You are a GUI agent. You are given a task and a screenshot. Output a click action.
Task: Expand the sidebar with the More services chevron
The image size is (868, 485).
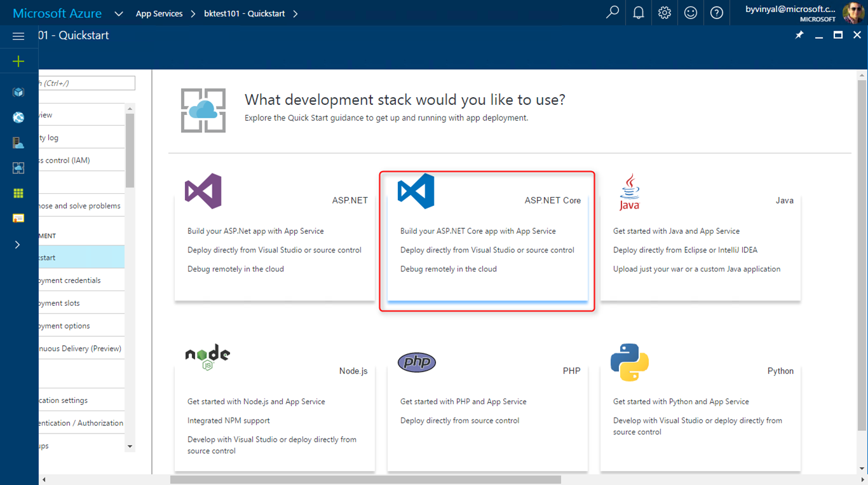click(18, 245)
